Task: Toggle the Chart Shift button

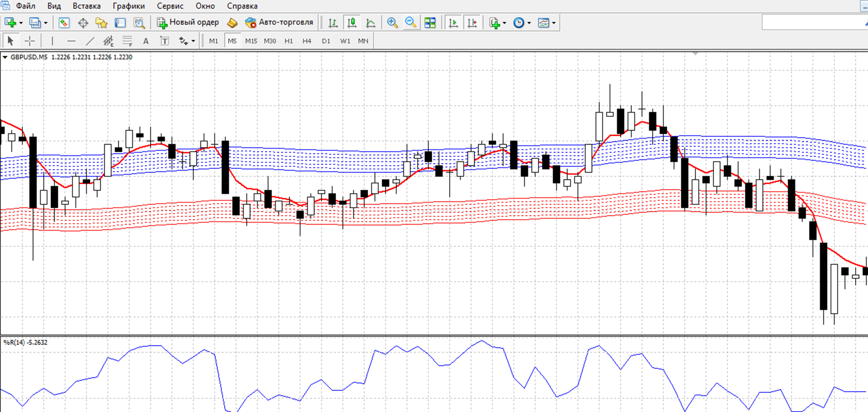Action: pyautogui.click(x=472, y=23)
